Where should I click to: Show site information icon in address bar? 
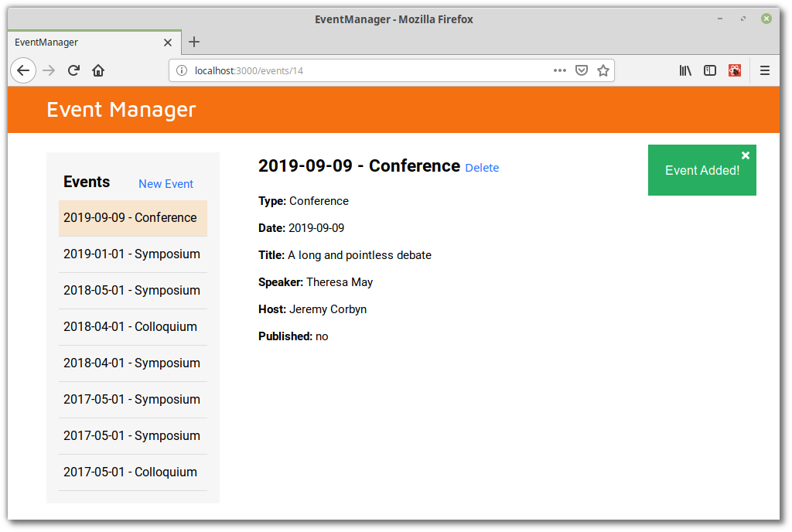pos(181,70)
